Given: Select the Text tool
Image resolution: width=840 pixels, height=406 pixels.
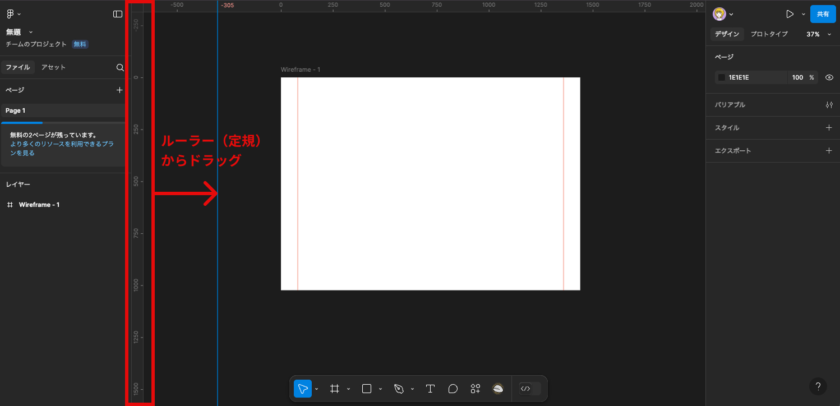Looking at the screenshot, I should click(430, 388).
